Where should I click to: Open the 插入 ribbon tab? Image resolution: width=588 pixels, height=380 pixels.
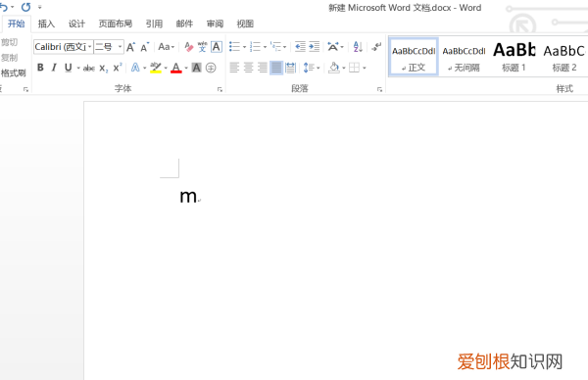click(x=46, y=24)
